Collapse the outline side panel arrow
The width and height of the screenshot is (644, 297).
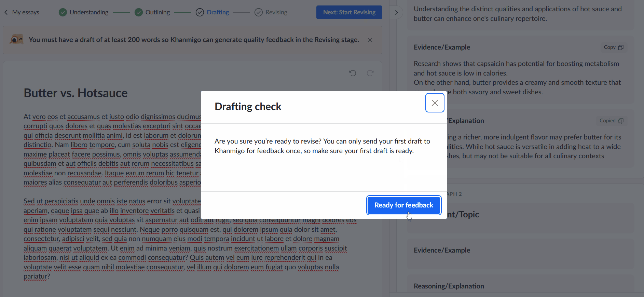[x=396, y=13]
